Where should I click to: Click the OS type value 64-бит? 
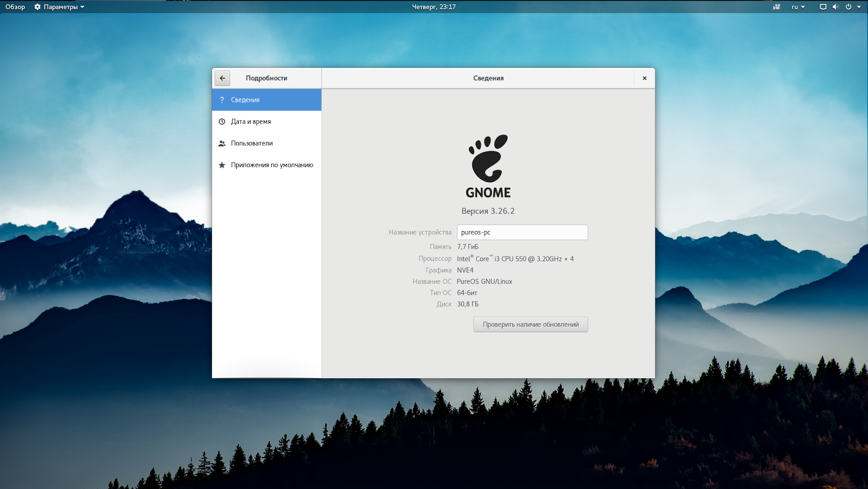click(x=467, y=293)
